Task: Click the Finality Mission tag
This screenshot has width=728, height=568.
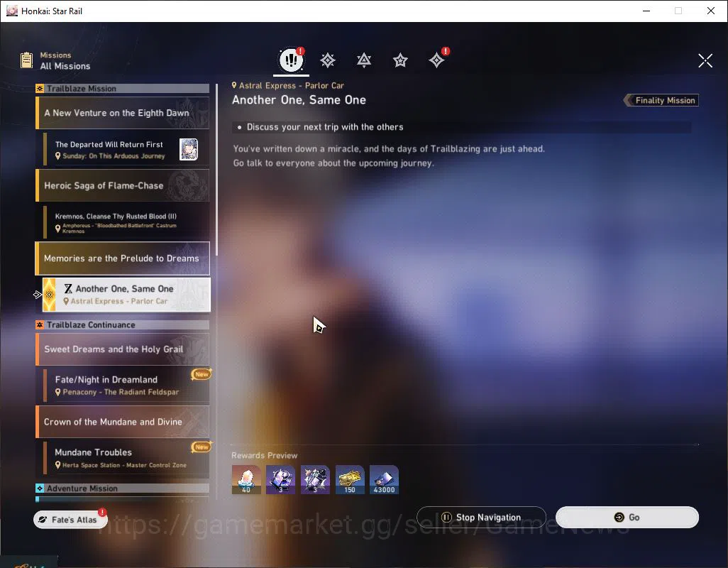Action: 661,100
